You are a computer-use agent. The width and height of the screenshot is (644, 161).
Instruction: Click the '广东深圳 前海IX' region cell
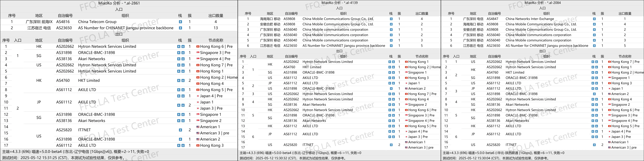39,22
